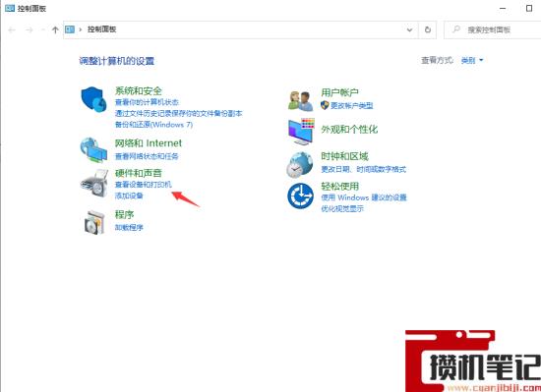Open 更改帐户类型 link
Viewport: 541px width, 392px height.
[x=351, y=106]
